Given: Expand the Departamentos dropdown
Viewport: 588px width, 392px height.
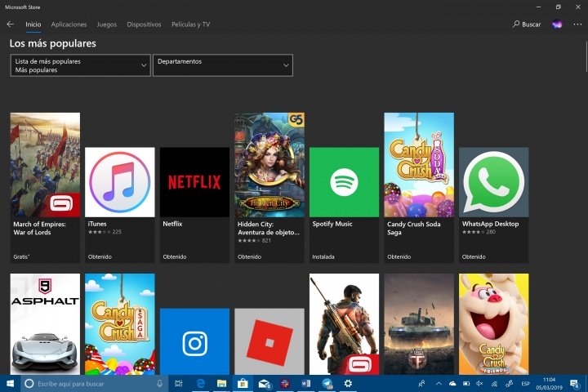Looking at the screenshot, I should (x=222, y=65).
